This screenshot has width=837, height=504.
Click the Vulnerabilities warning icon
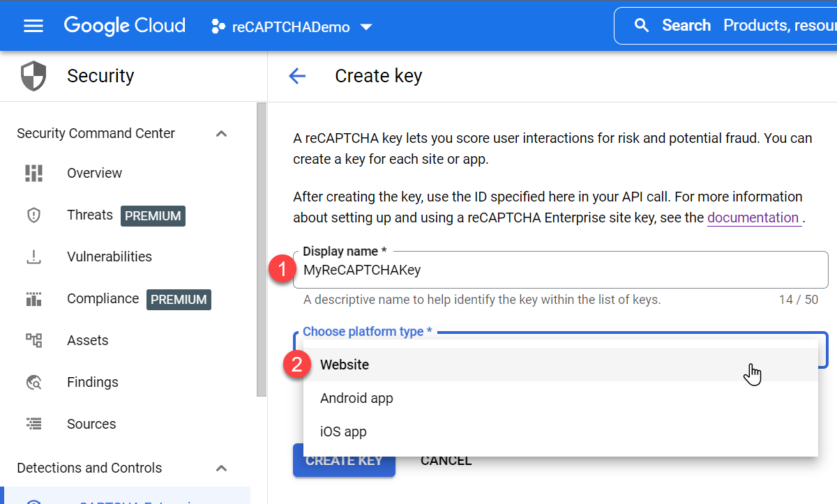[x=33, y=257]
